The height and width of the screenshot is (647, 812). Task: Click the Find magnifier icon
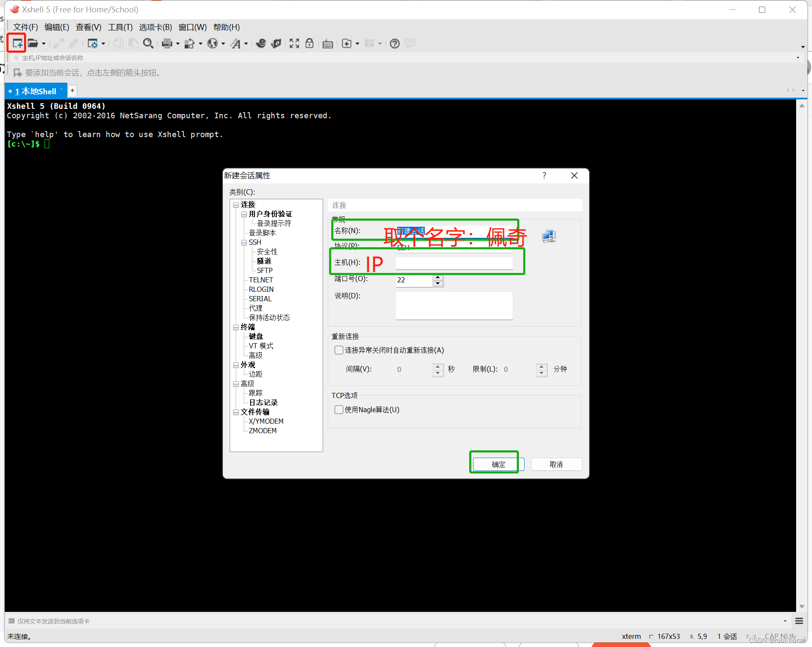coord(148,43)
